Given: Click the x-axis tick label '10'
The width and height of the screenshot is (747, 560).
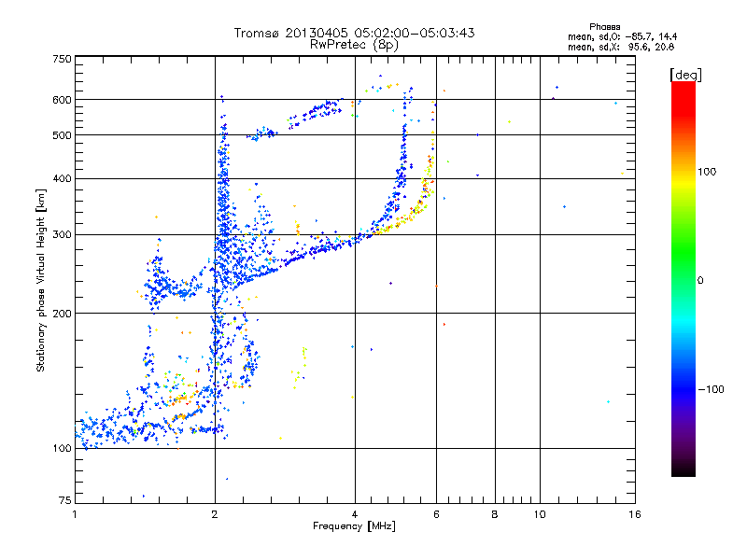Looking at the screenshot, I should coord(540,514).
